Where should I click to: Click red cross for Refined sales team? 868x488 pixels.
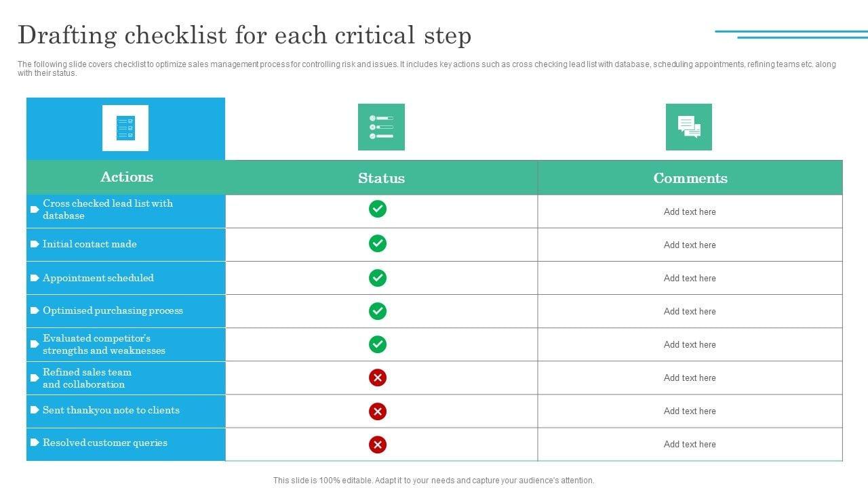click(x=378, y=378)
